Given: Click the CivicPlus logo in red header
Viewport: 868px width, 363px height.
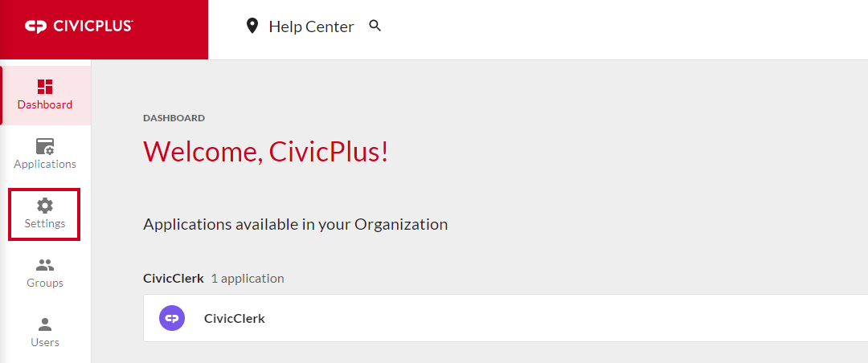Looking at the screenshot, I should 79,27.
